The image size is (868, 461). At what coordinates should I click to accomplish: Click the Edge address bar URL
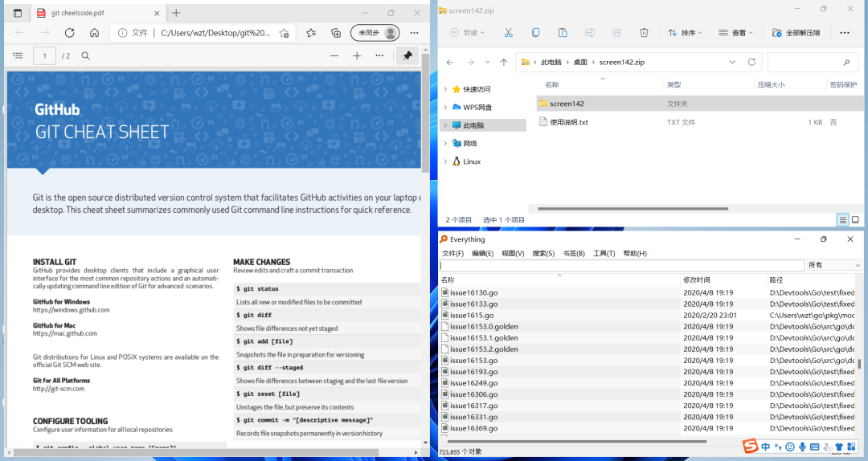(216, 33)
